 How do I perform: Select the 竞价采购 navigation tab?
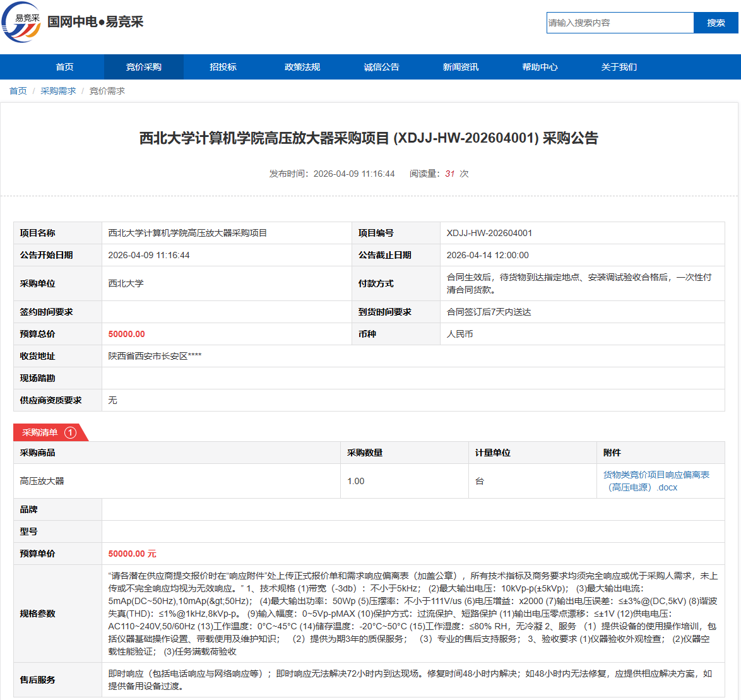pyautogui.click(x=144, y=67)
